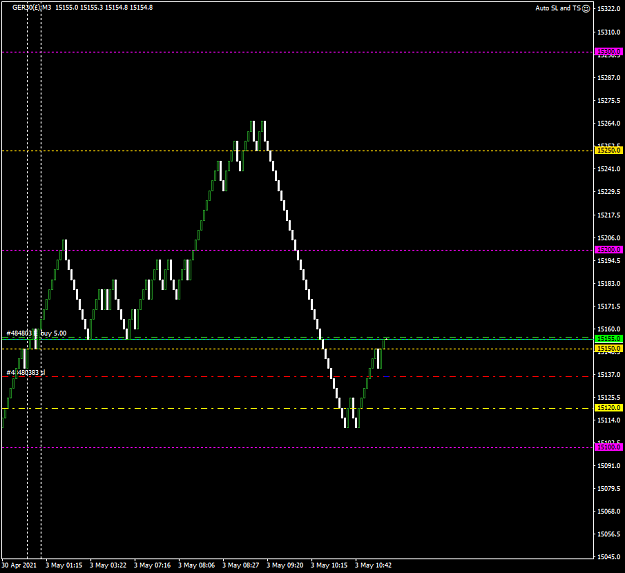Click the 3 May 10:15 time label
This screenshot has height=573, width=625.
pos(330,565)
